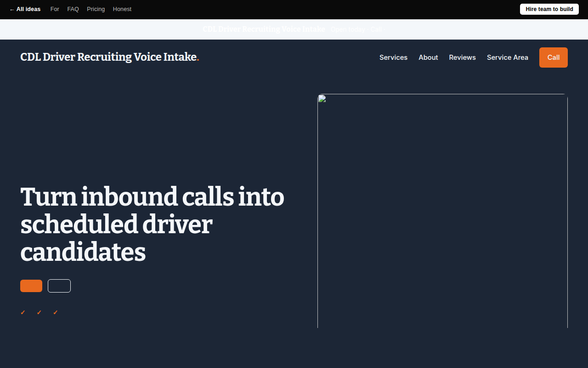Click the broken hero image placeholder

pos(442,211)
